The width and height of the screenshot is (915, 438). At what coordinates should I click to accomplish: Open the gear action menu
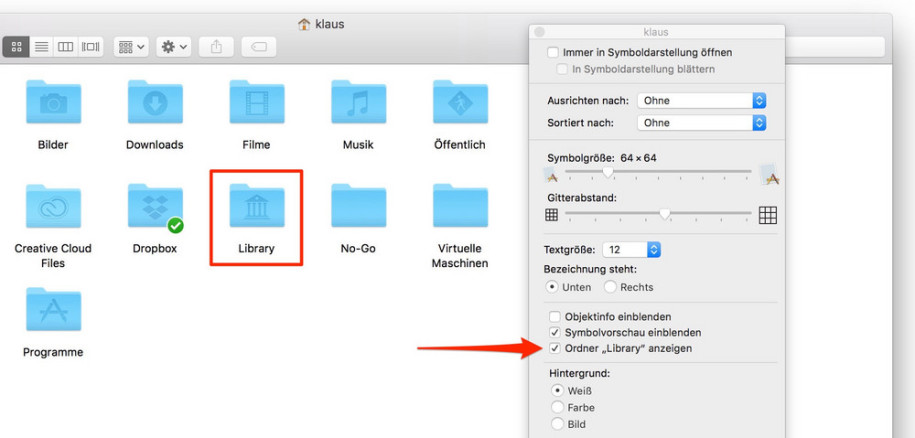[174, 47]
